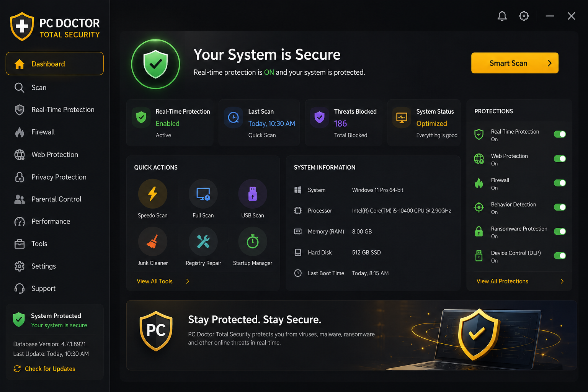Open Support in the sidebar
Viewport: 588px width, 392px height.
click(x=55, y=288)
